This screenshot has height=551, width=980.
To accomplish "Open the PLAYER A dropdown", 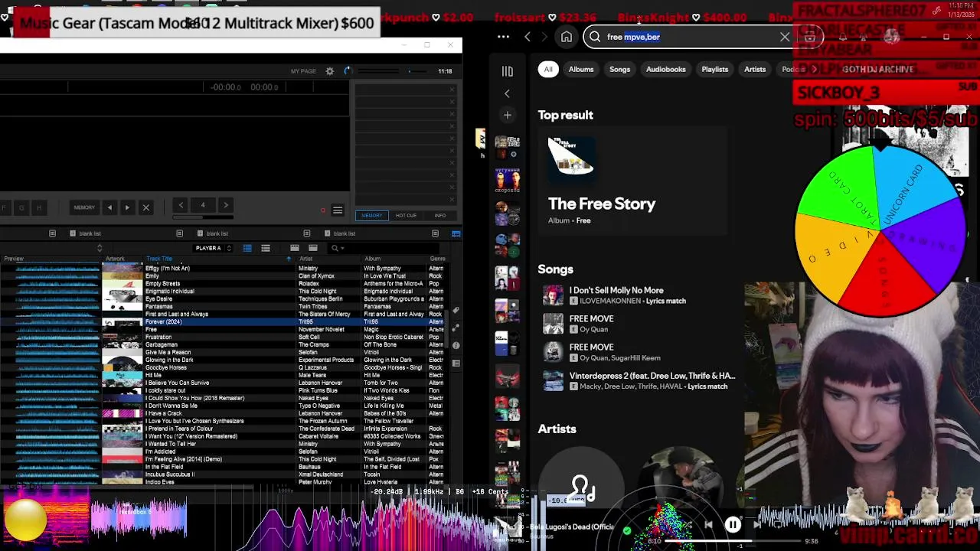I will pos(214,248).
